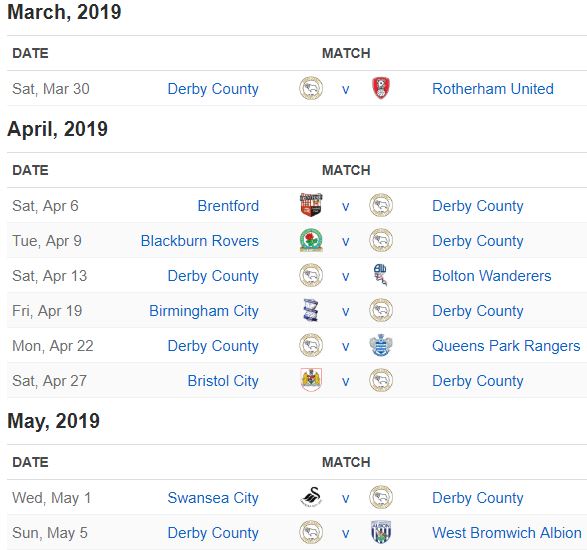The height and width of the screenshot is (550, 587).
Task: Click the Rotherham United club crest
Action: [x=381, y=88]
